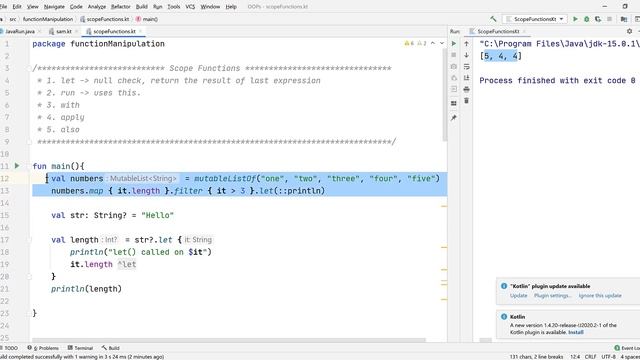Viewport: 640px width, 360px height.
Task: Open the Event Log at bottom right
Action: point(627,348)
